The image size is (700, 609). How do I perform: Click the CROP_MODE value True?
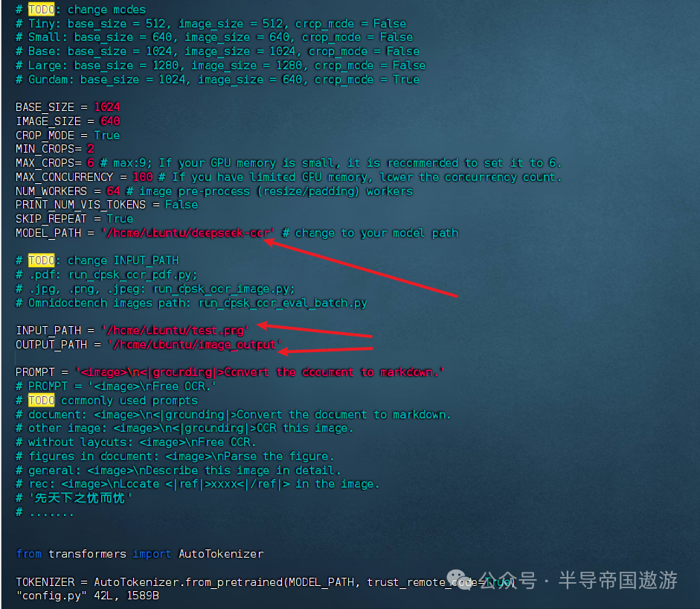tap(106, 135)
